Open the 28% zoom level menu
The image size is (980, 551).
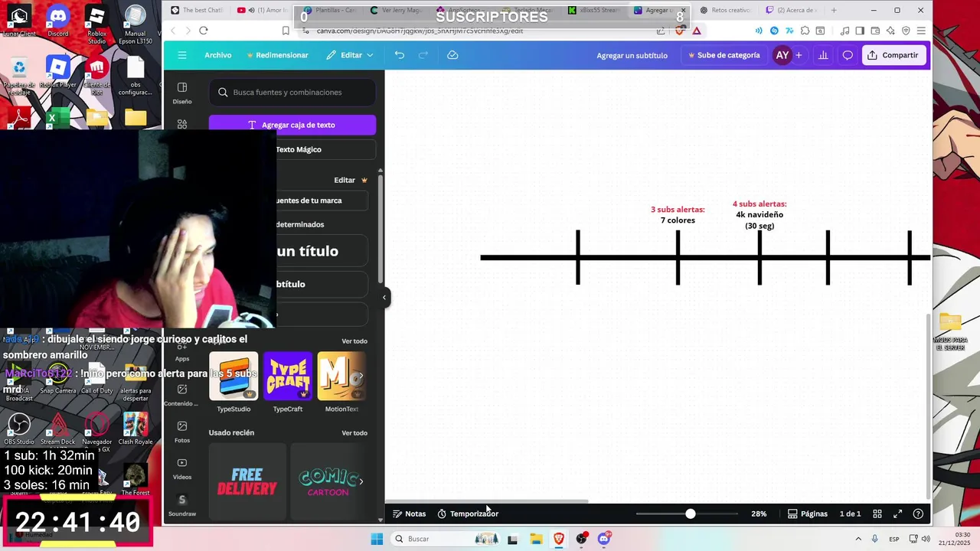pos(759,514)
